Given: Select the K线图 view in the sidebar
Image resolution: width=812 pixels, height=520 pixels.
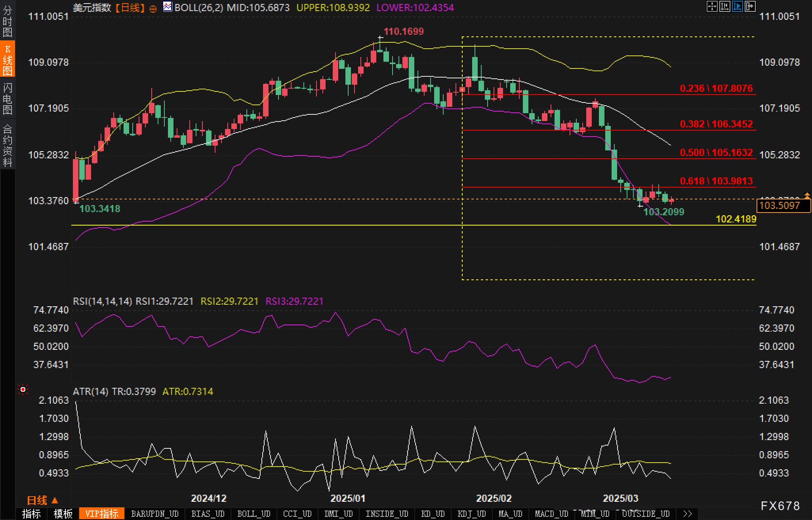Looking at the screenshot, I should pos(7,60).
